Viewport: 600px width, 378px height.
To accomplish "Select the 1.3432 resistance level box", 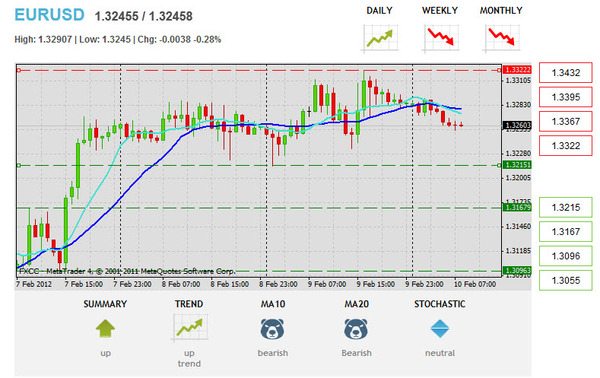I will click(x=566, y=73).
